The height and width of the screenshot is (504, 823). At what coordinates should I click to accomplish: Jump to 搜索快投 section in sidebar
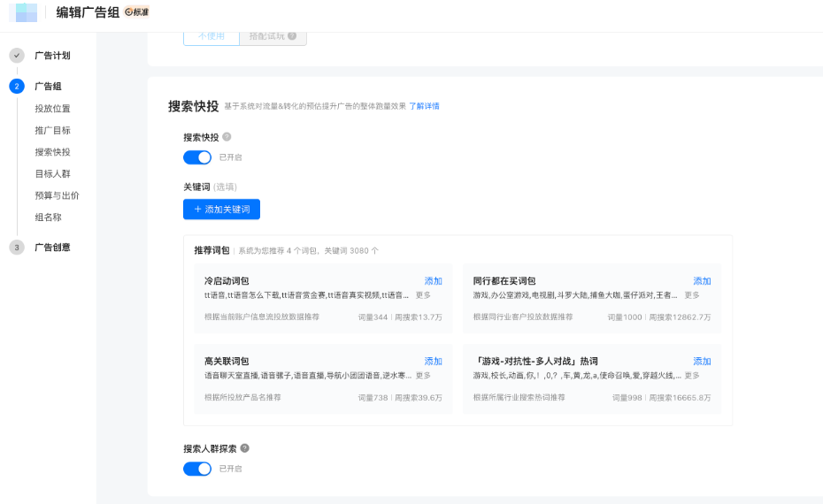[x=52, y=152]
